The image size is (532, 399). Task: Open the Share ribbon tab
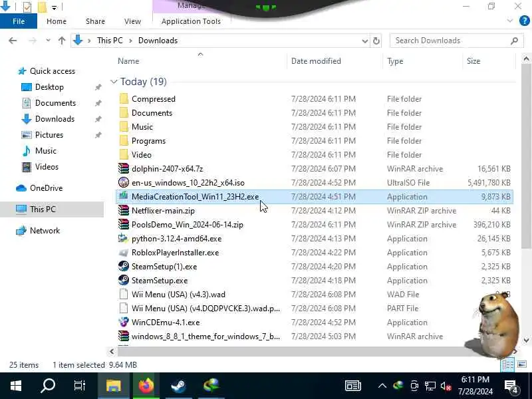click(x=95, y=21)
